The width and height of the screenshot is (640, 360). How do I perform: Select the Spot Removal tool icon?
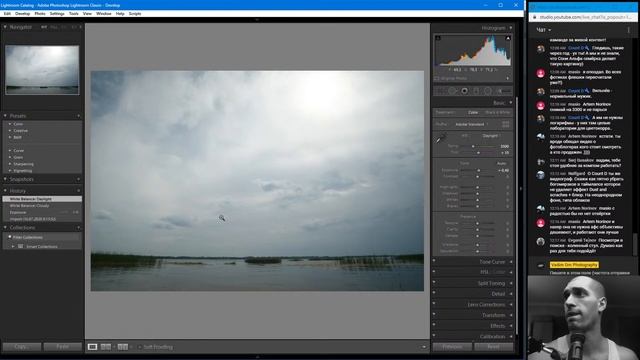pos(452,91)
